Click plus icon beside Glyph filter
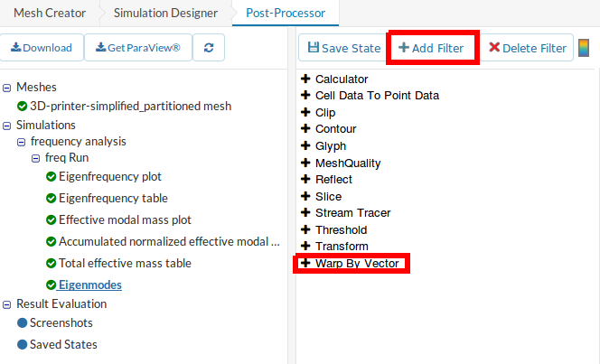Viewport: 600px width, 364px height. [305, 146]
